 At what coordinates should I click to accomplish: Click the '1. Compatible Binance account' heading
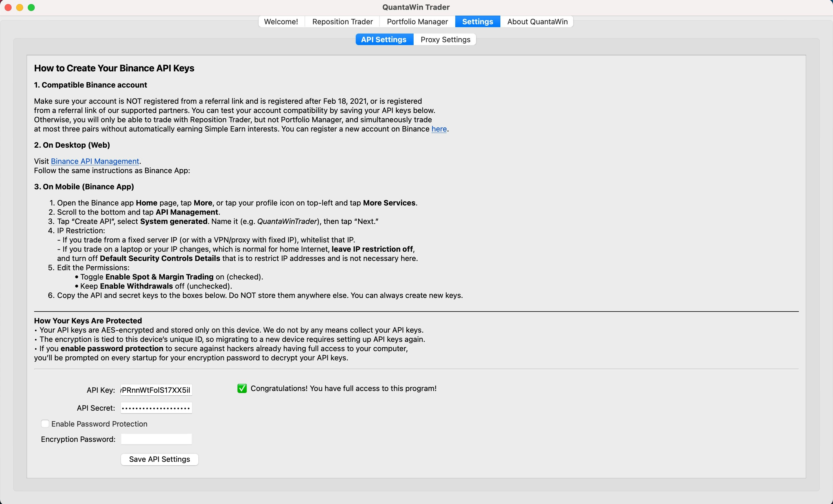point(90,85)
